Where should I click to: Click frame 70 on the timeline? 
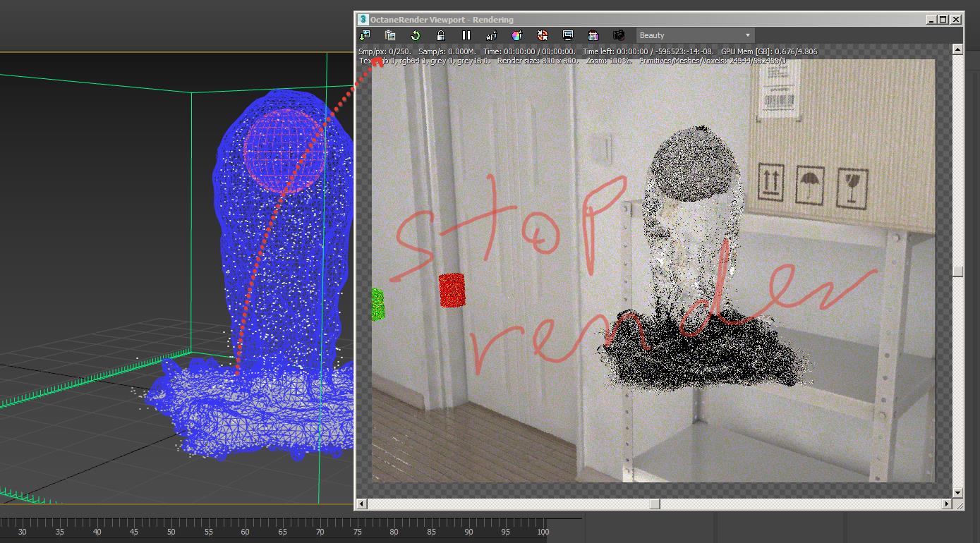[x=320, y=532]
